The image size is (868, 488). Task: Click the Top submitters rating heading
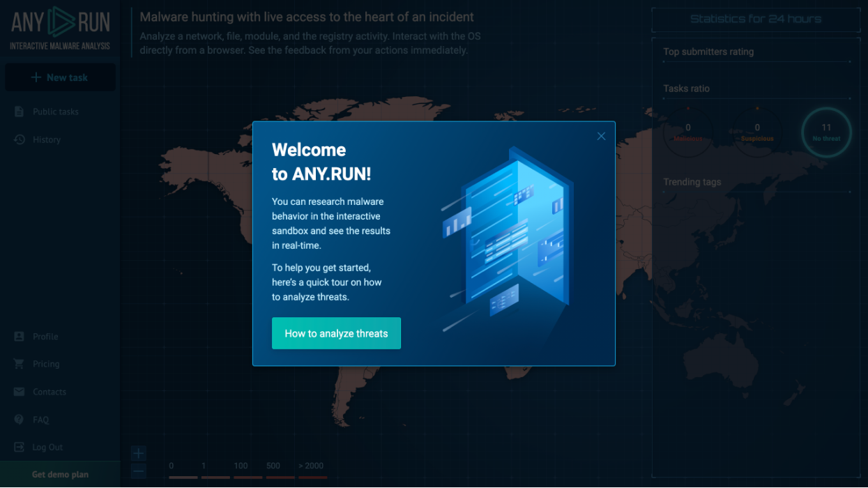coord(708,52)
